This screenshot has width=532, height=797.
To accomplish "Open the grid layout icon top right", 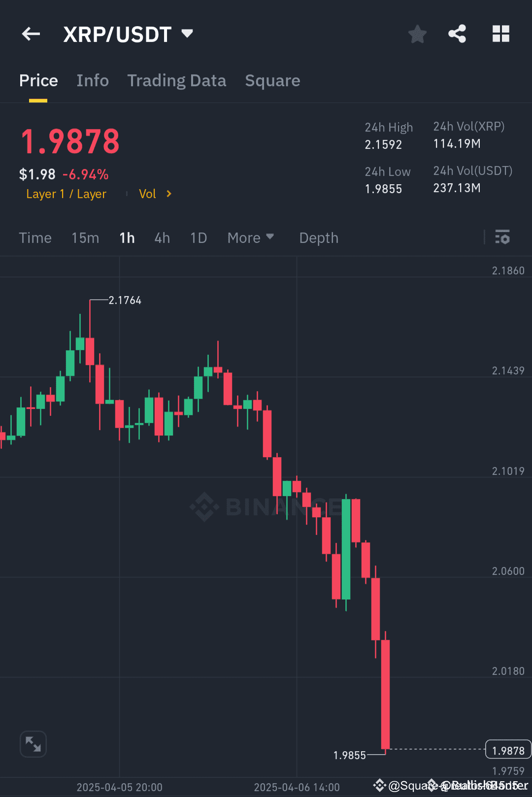I will click(501, 33).
